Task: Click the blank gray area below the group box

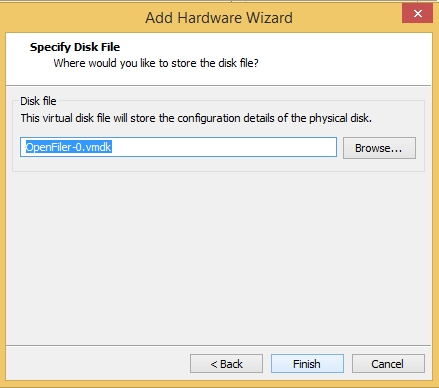Action: (218, 257)
